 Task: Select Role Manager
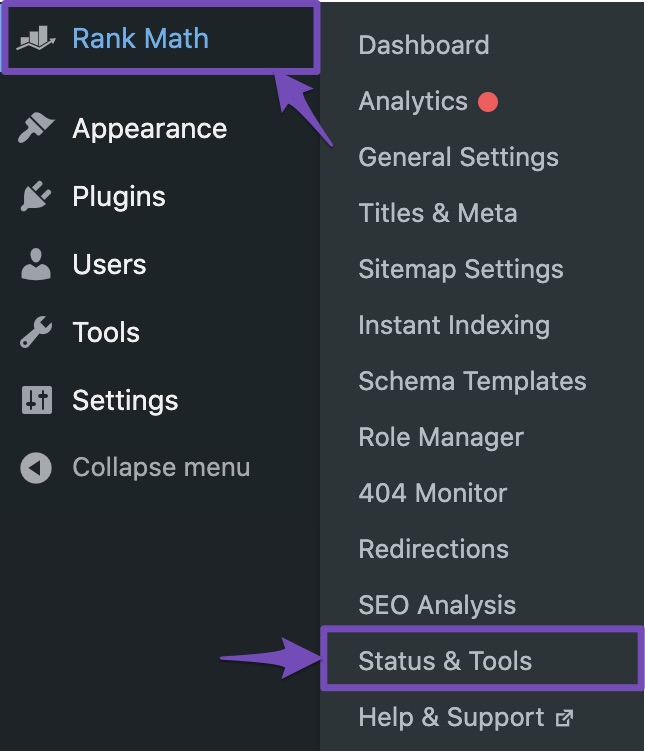[440, 437]
